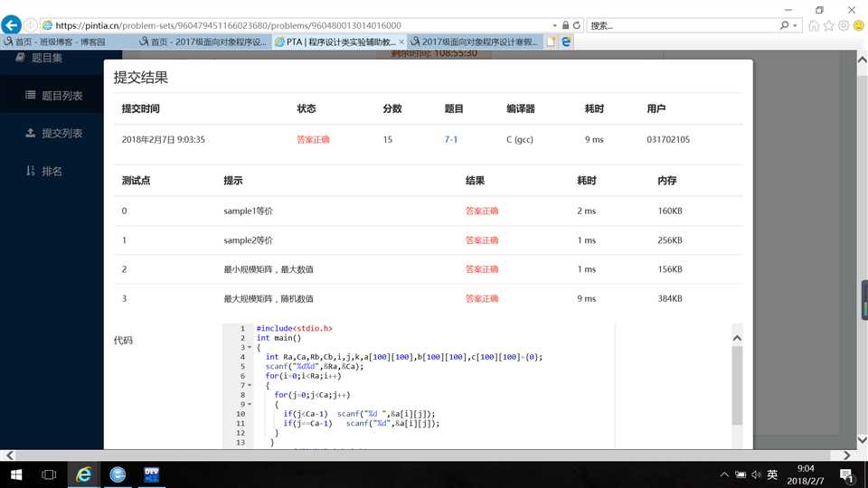The width and height of the screenshot is (868, 488).
Task: Click the browser forward arrow button
Action: 31,25
